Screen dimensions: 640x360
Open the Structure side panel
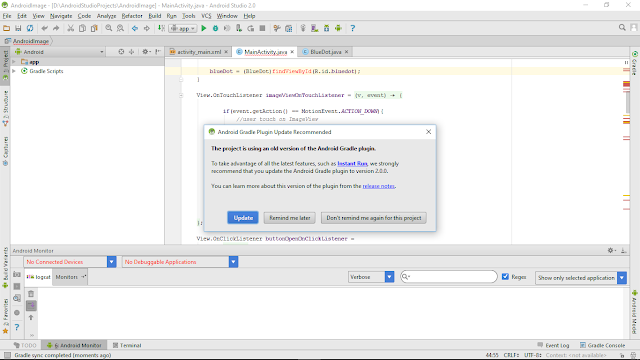pos(5,109)
